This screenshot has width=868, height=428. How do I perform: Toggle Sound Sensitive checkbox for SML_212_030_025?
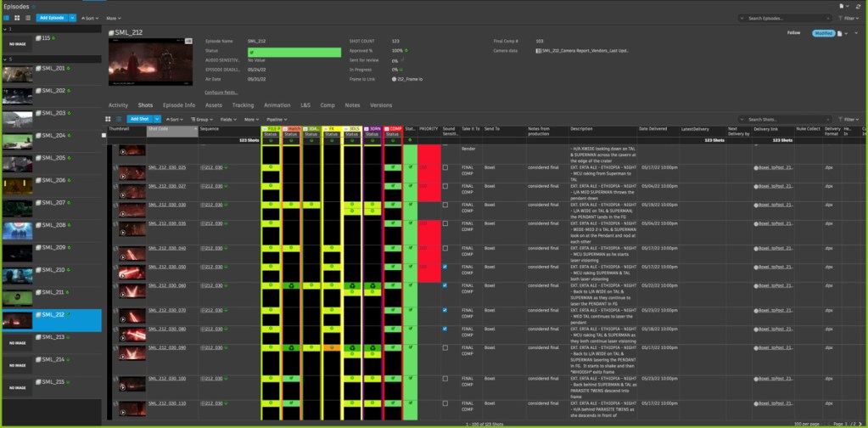[445, 167]
